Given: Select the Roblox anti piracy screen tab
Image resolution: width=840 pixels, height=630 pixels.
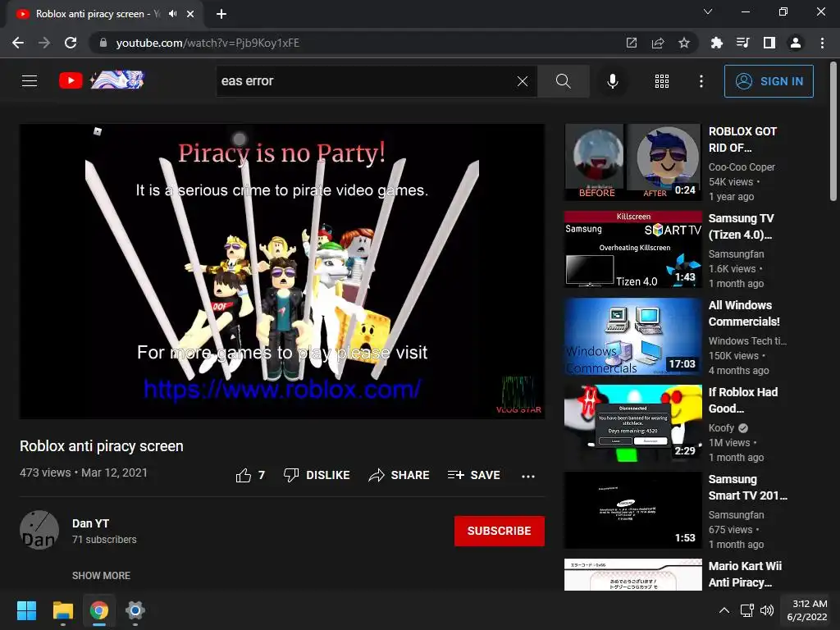Looking at the screenshot, I should 97,14.
